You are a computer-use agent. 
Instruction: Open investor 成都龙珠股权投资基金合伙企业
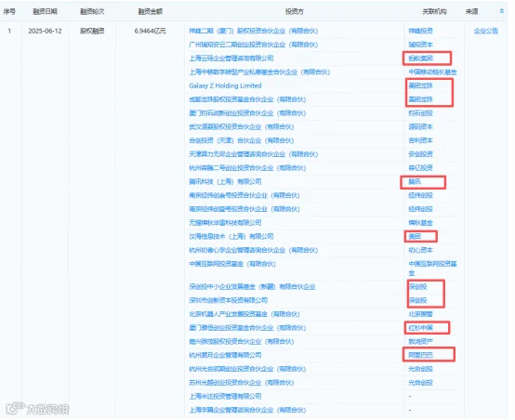(247, 99)
